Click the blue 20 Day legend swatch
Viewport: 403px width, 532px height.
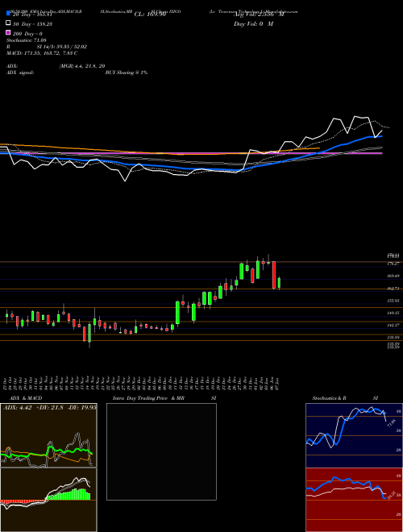point(8,14)
